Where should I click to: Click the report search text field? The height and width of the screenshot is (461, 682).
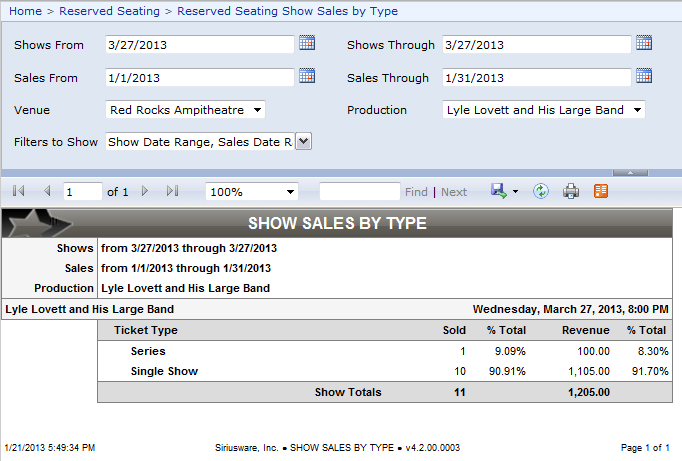click(x=360, y=191)
